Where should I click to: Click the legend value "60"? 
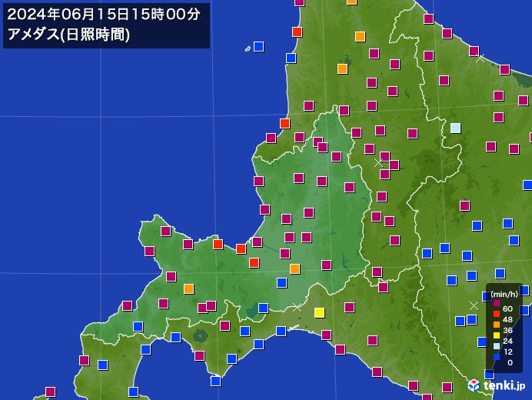[x=507, y=308]
